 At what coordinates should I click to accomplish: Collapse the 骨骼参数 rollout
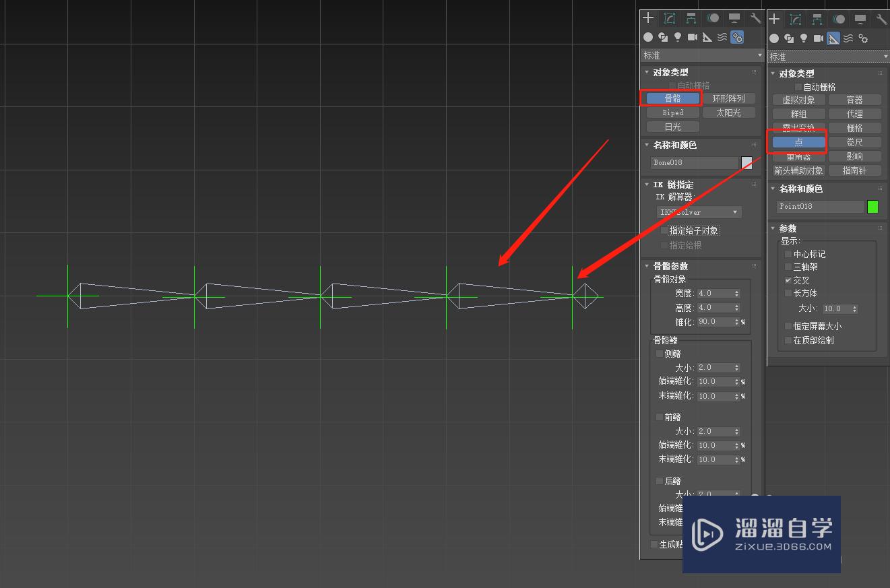647,266
